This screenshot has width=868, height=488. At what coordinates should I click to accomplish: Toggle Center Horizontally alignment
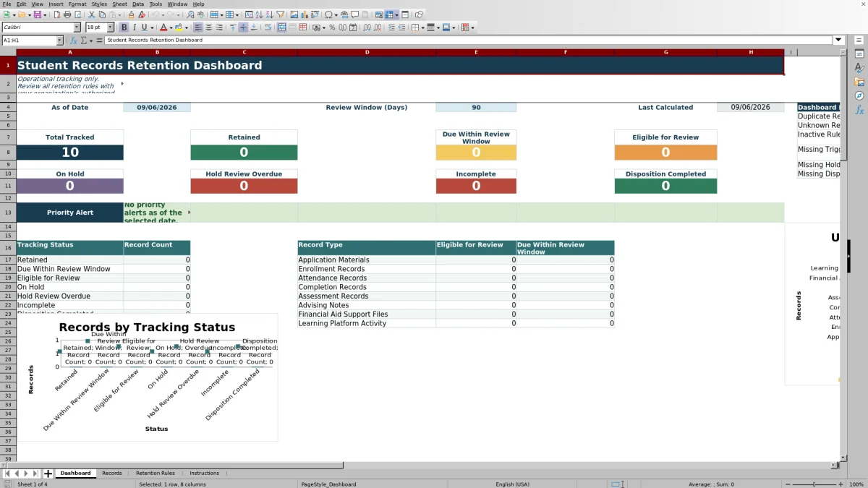click(x=208, y=27)
